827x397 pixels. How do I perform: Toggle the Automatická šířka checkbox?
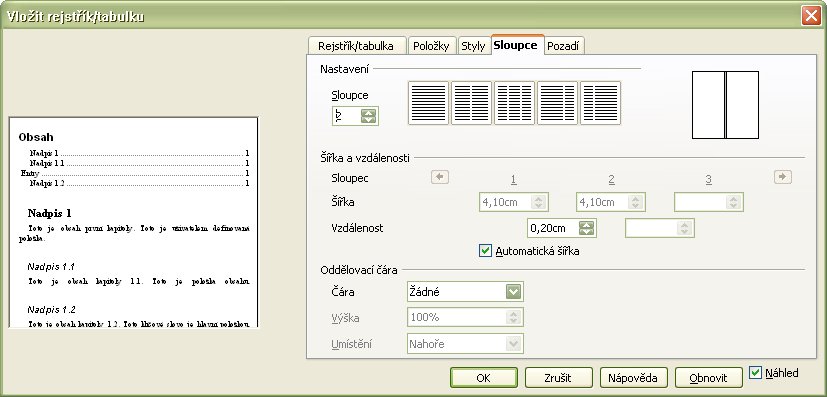485,251
